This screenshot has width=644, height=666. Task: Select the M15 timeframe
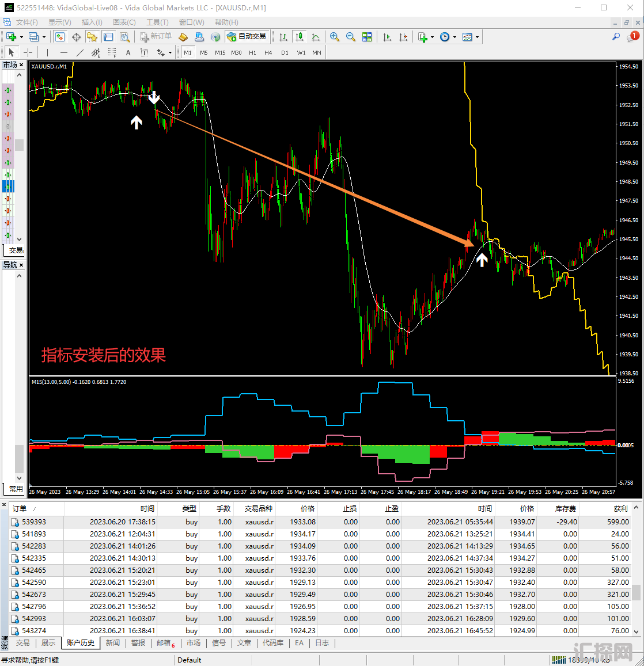point(220,52)
